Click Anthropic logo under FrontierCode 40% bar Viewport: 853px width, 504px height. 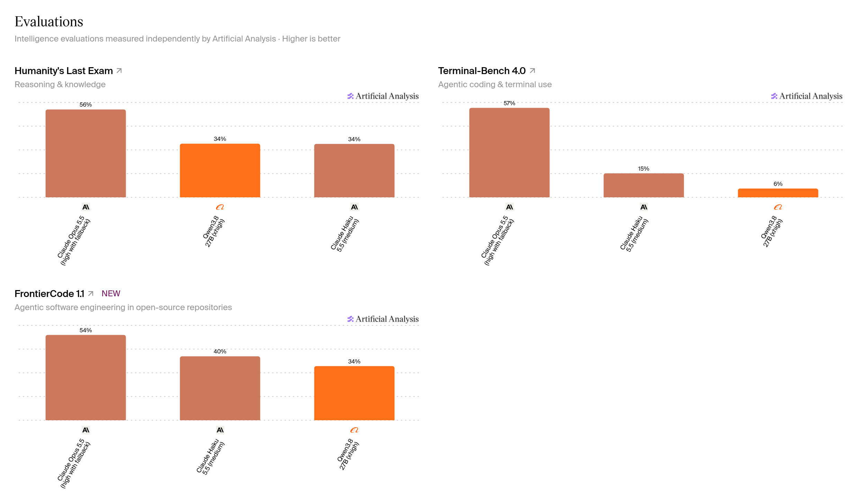click(220, 430)
